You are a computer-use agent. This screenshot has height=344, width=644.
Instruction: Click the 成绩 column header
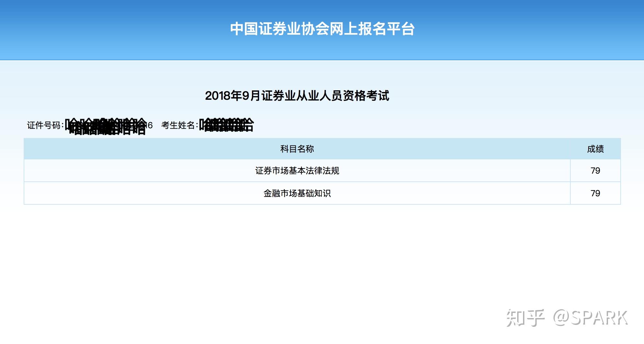595,149
